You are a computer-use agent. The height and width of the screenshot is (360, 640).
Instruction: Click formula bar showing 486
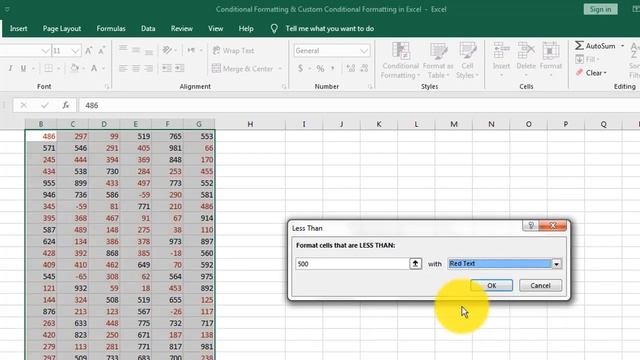tap(359, 105)
